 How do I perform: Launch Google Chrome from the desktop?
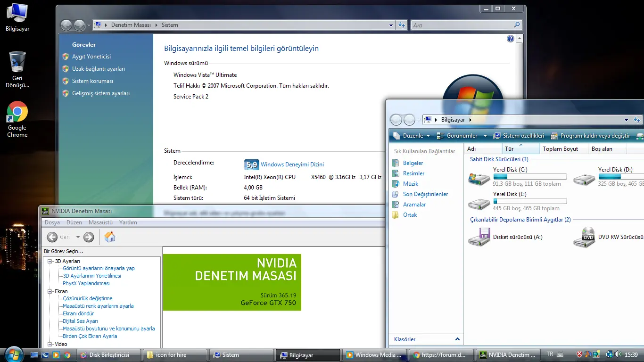tap(17, 119)
